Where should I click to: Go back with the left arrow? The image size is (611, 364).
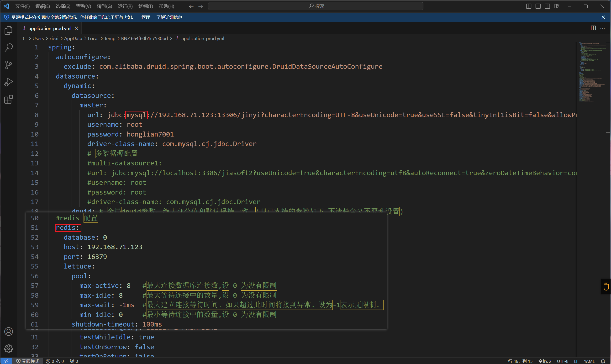[x=191, y=6]
